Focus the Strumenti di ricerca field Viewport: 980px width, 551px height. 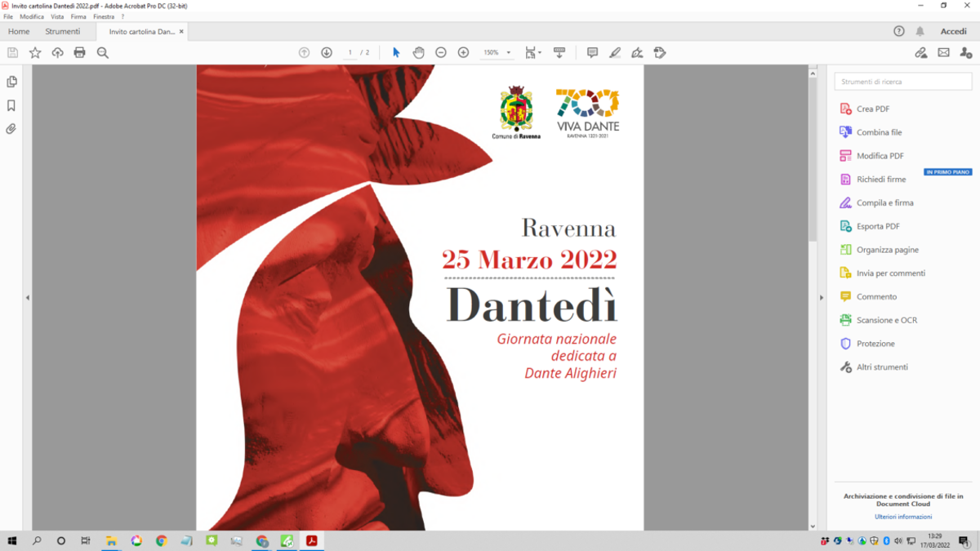(x=903, y=82)
